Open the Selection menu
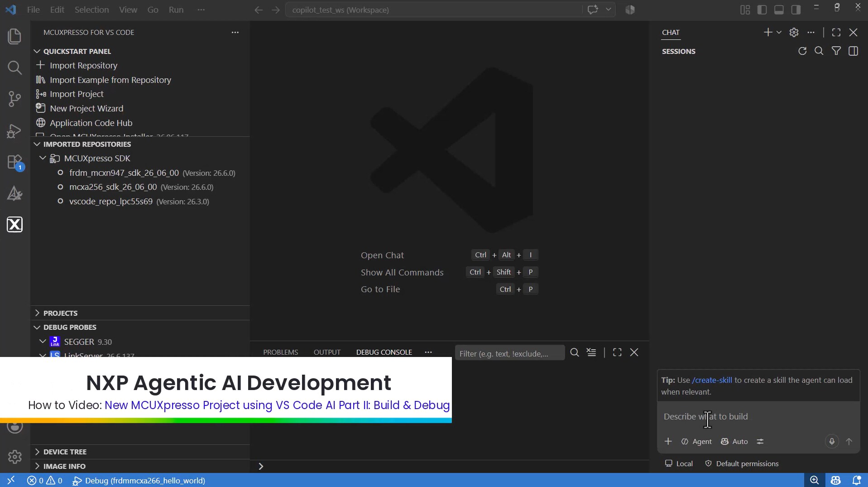Image resolution: width=868 pixels, height=487 pixels. (x=91, y=10)
